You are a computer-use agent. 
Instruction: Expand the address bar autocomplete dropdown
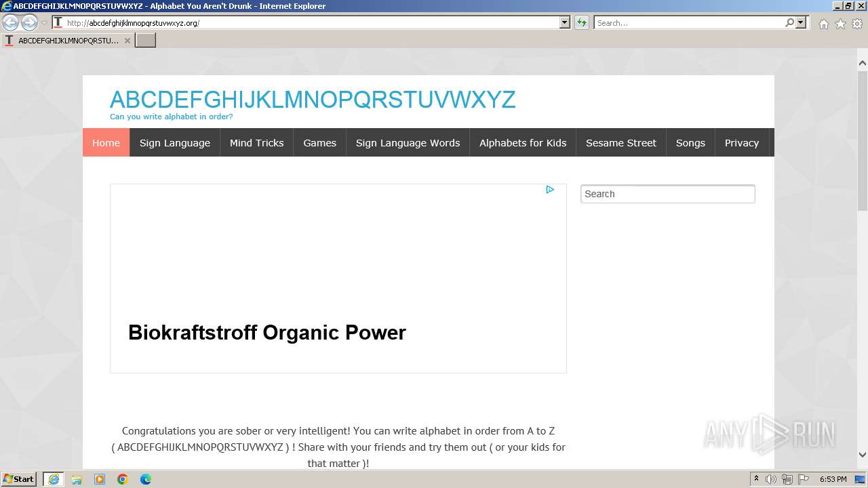click(565, 22)
